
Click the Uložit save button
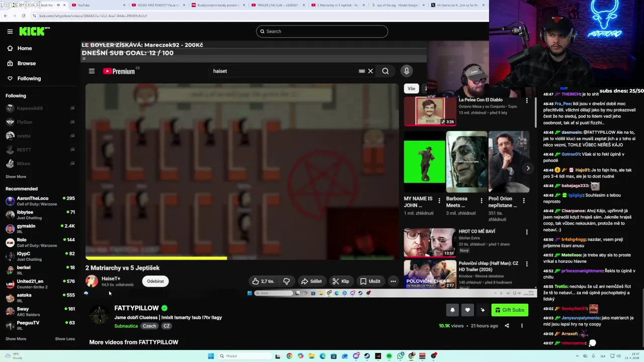[370, 281]
